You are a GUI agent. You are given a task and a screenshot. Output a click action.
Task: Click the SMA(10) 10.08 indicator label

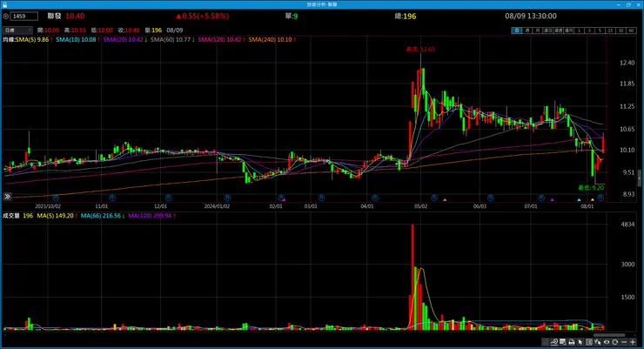click(x=76, y=40)
